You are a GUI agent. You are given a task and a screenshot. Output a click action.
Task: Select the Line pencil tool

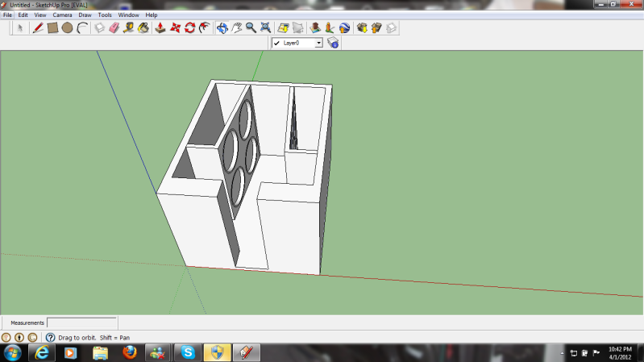(x=37, y=28)
